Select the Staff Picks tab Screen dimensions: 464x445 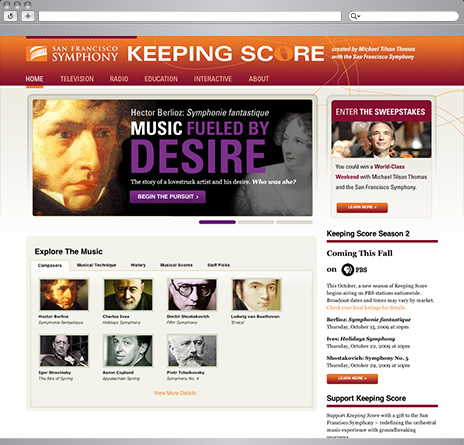click(x=218, y=265)
